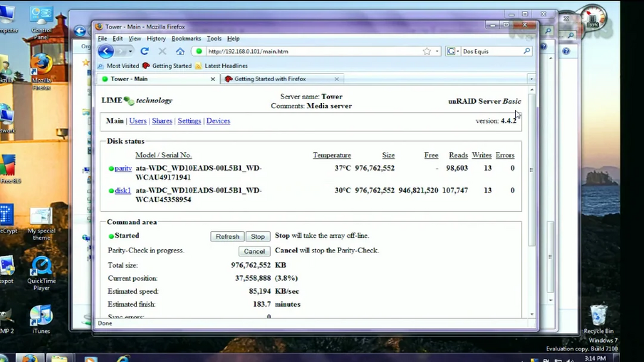Expand the back/forward history dropdown arrow
644x362 pixels.
click(130, 52)
